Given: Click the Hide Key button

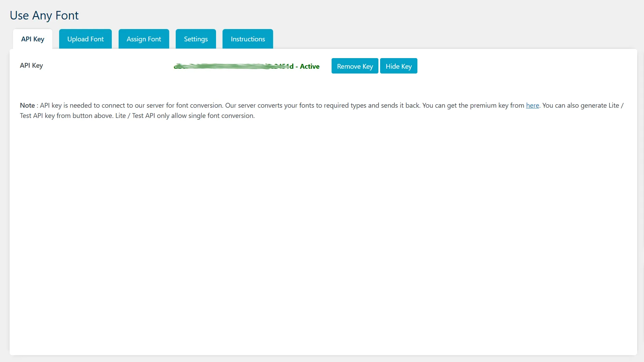Looking at the screenshot, I should click(x=399, y=66).
